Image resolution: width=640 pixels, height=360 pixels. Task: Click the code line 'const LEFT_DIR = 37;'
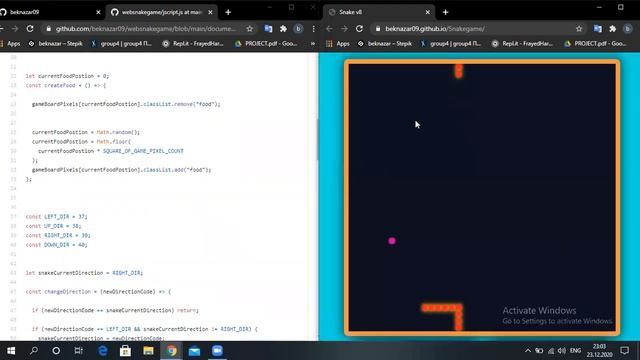[56, 216]
